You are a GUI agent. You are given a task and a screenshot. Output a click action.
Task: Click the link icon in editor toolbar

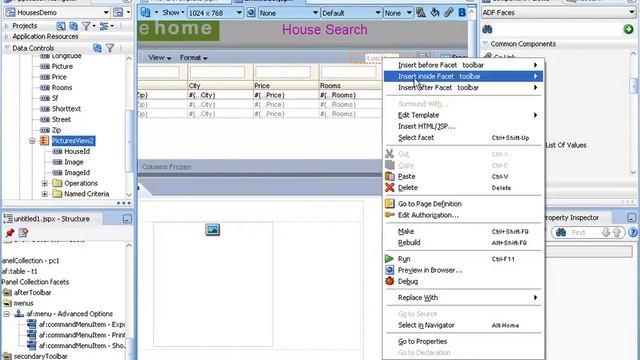pos(449,13)
